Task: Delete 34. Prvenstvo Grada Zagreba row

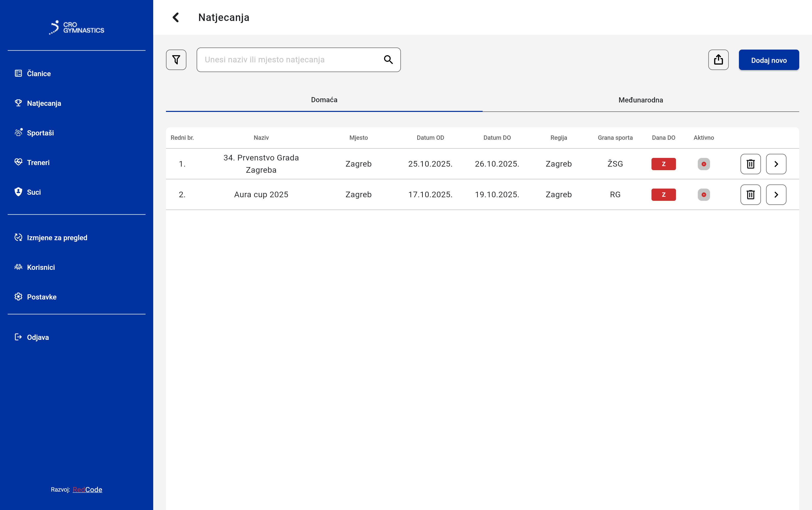Action: (750, 164)
